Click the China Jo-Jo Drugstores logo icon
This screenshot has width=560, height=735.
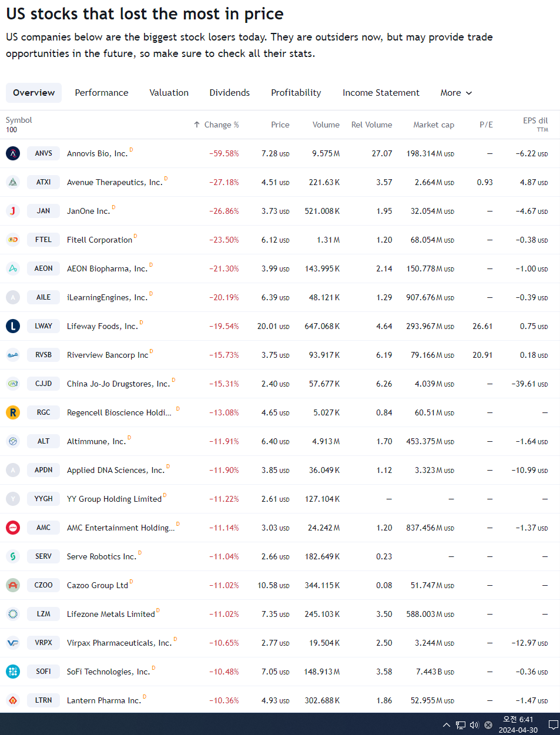coord(13,384)
